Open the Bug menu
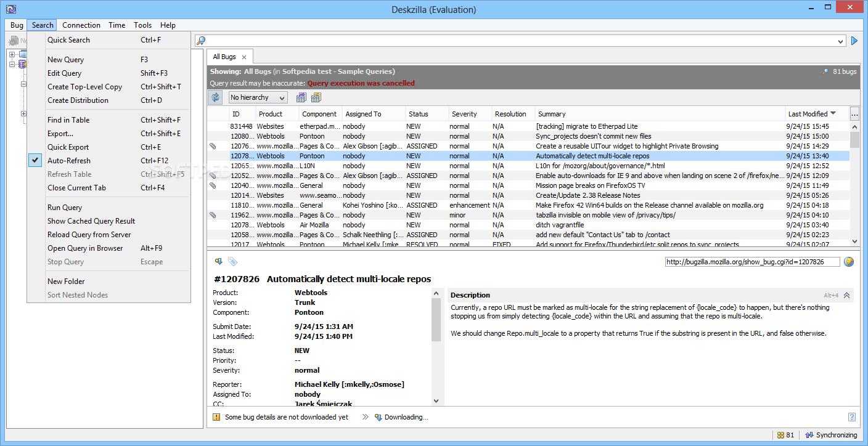 (17, 25)
